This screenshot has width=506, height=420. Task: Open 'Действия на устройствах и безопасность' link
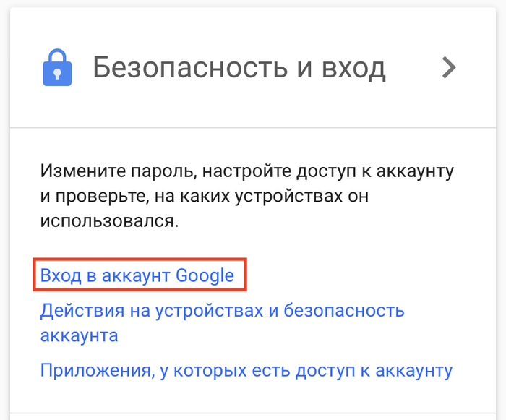click(x=222, y=311)
